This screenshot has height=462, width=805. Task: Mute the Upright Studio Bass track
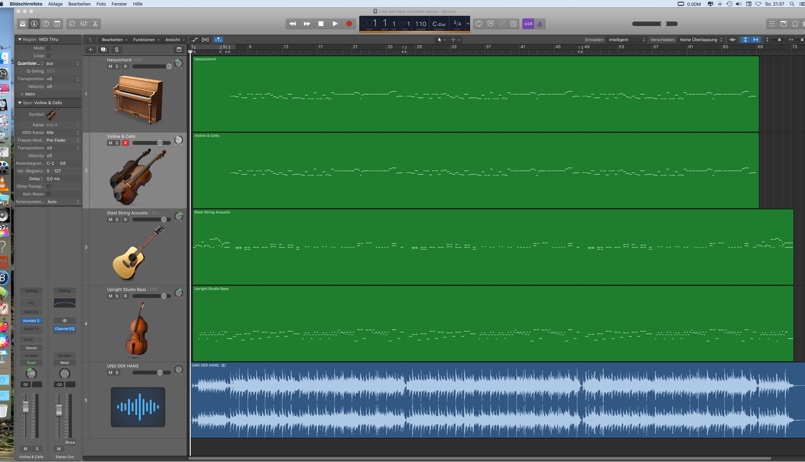pos(110,296)
